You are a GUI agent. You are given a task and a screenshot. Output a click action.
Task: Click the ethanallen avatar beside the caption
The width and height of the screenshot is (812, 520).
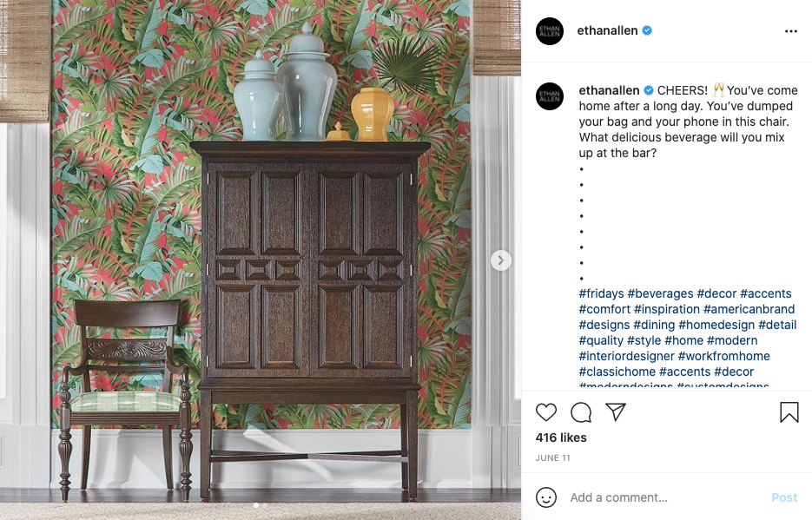(550, 96)
